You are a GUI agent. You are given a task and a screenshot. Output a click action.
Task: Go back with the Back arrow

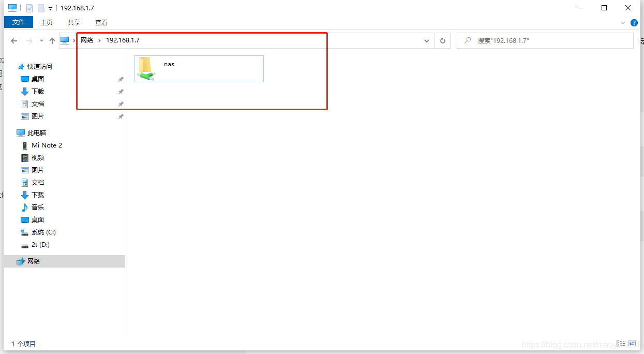click(14, 40)
